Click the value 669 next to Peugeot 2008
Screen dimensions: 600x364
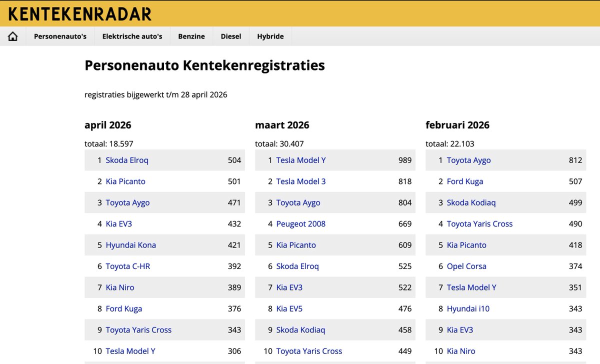pos(405,224)
